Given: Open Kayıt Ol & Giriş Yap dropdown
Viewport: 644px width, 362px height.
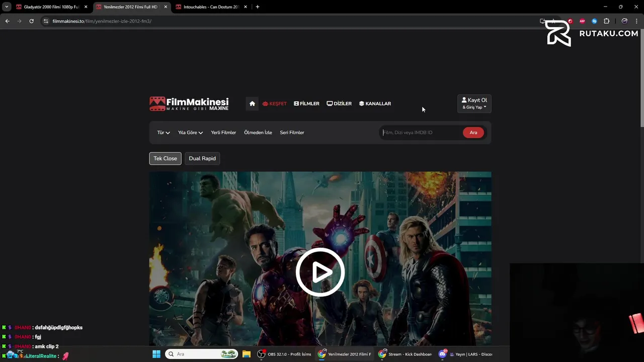Looking at the screenshot, I should (x=474, y=104).
